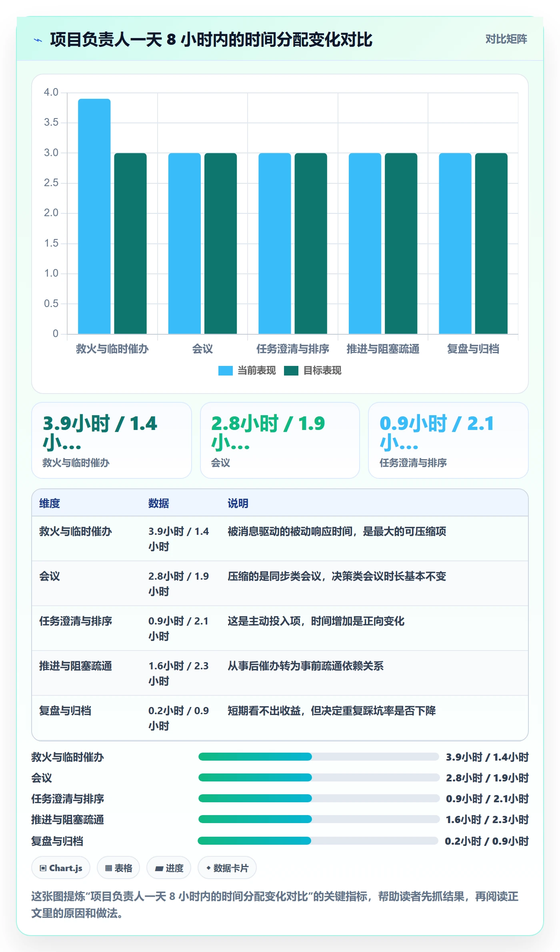Screen dimensions: 560x952
Task: Select the 会议 data card showing 2.8小时
Action: [x=280, y=440]
